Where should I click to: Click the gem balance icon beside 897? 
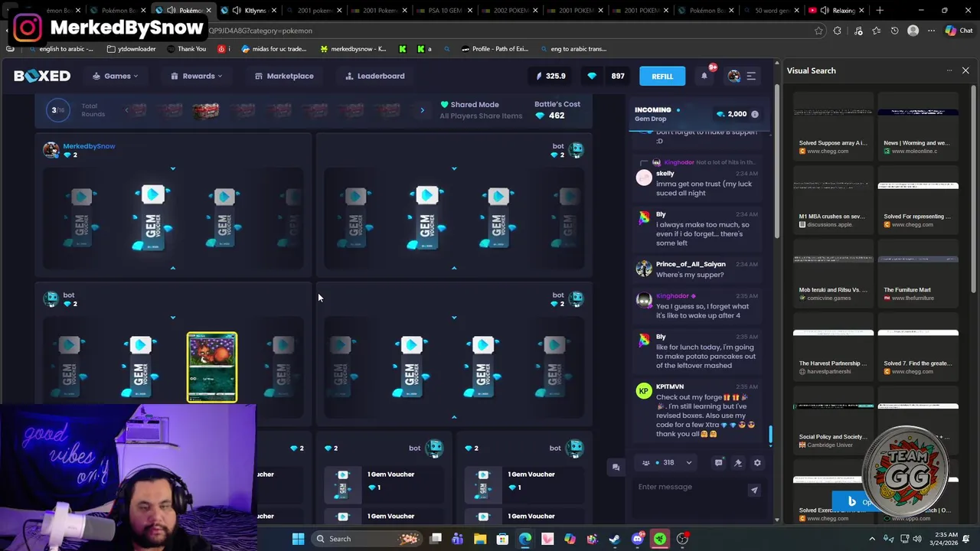(x=592, y=76)
